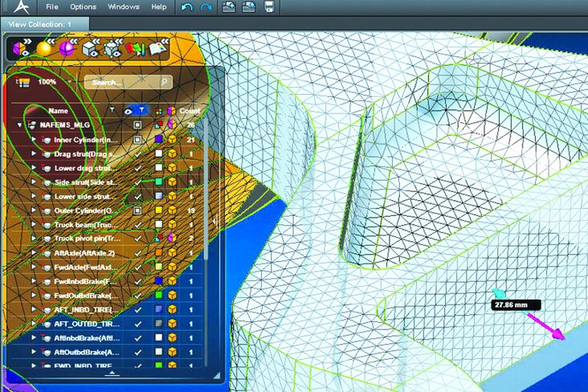Screen dimensions: 588x392
Task: Collapse panel using bottom up-arrow handle
Action: click(x=112, y=374)
